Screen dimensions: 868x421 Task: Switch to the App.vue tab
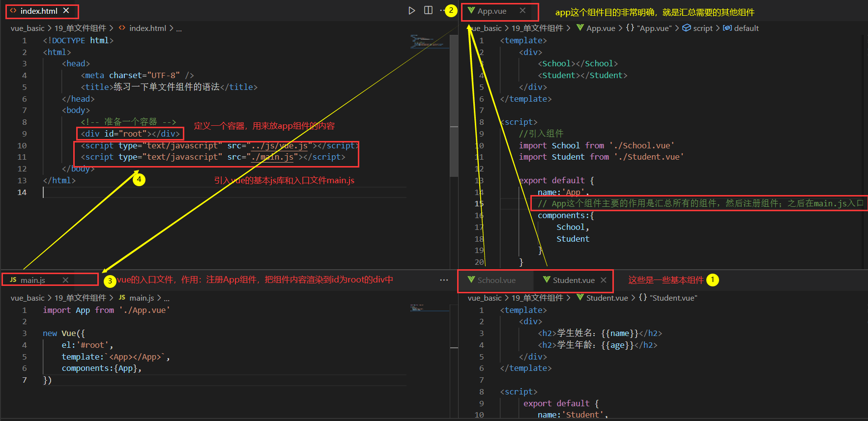pos(492,11)
